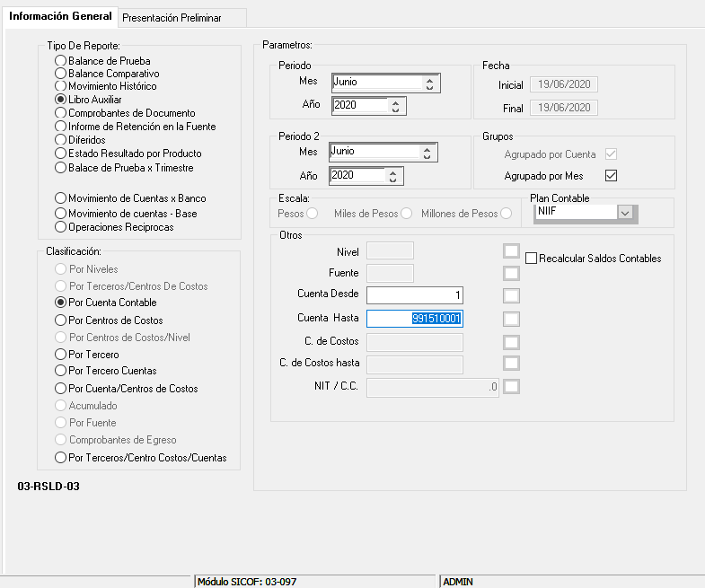Screen dimensions: 705x588
Task: Select Balance de Prueba report type
Action: click(x=61, y=60)
